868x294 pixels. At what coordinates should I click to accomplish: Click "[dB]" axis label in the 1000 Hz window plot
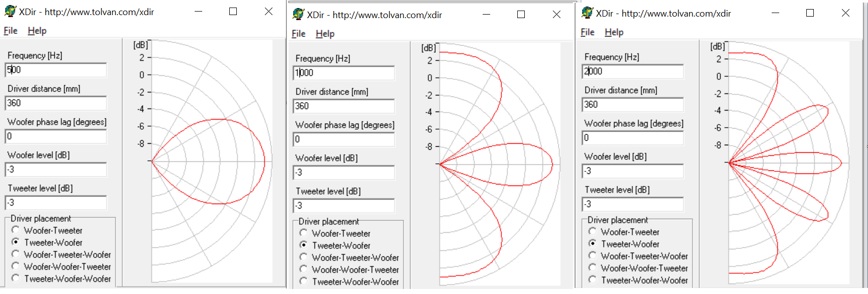pos(428,48)
